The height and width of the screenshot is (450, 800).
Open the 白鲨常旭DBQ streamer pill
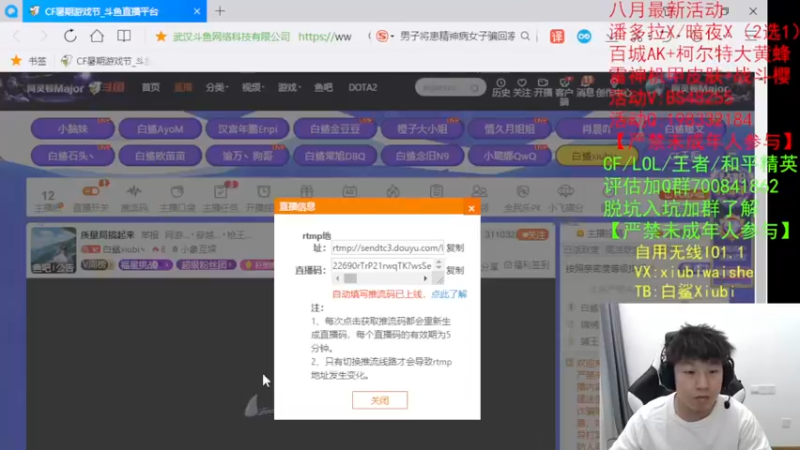tap(335, 156)
